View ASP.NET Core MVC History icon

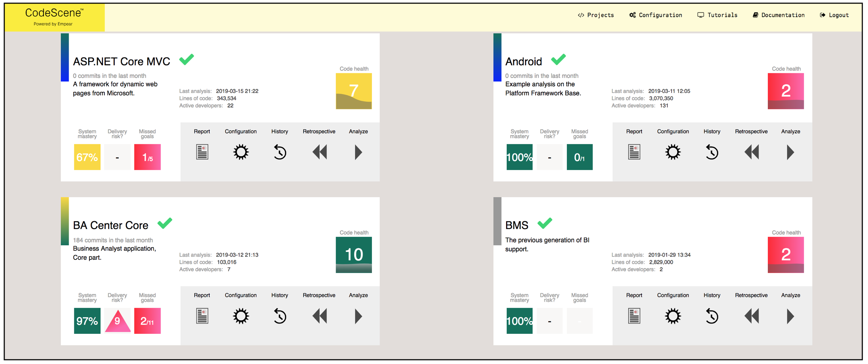pos(280,152)
